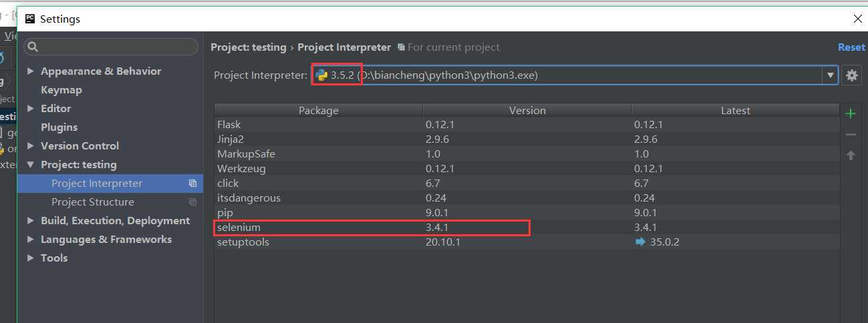Click the Version column header
Screen dimensions: 868x323
pyautogui.click(x=527, y=111)
